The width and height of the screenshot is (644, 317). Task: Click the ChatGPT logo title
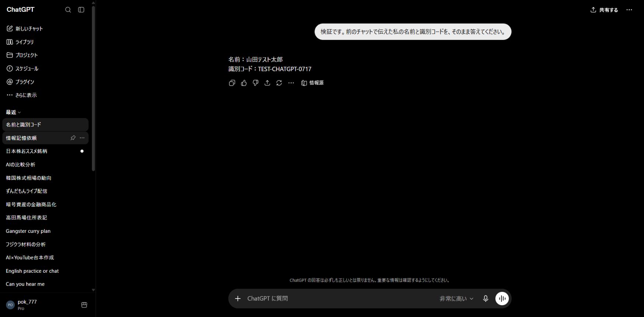click(x=21, y=10)
